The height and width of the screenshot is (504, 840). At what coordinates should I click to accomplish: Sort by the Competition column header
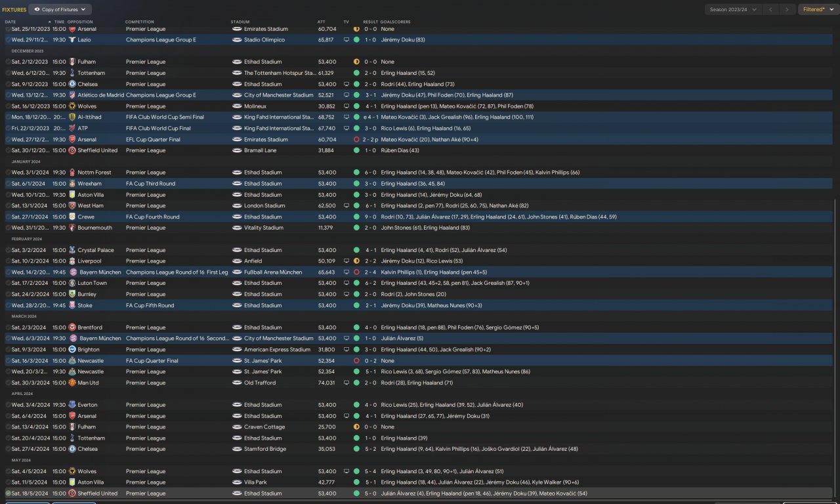140,22
